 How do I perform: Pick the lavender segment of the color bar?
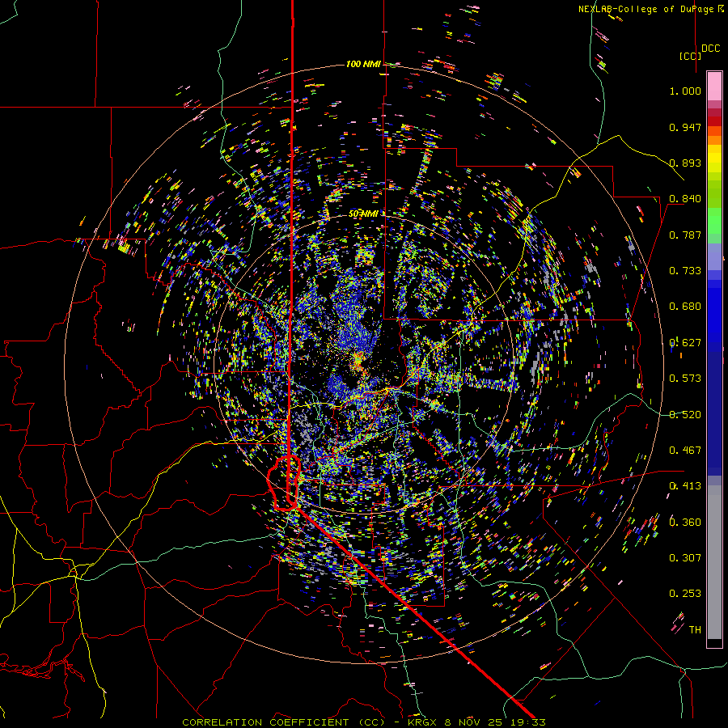coord(714,256)
